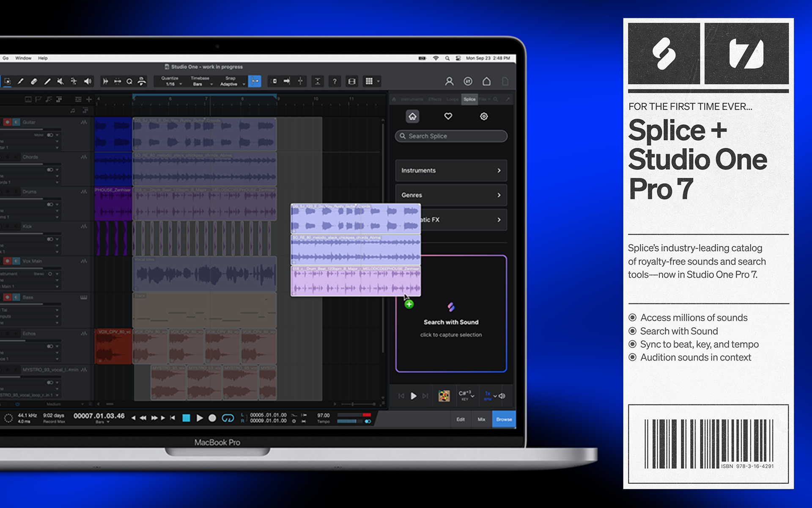
Task: Click the macOS Spotlight search icon
Action: tap(447, 58)
